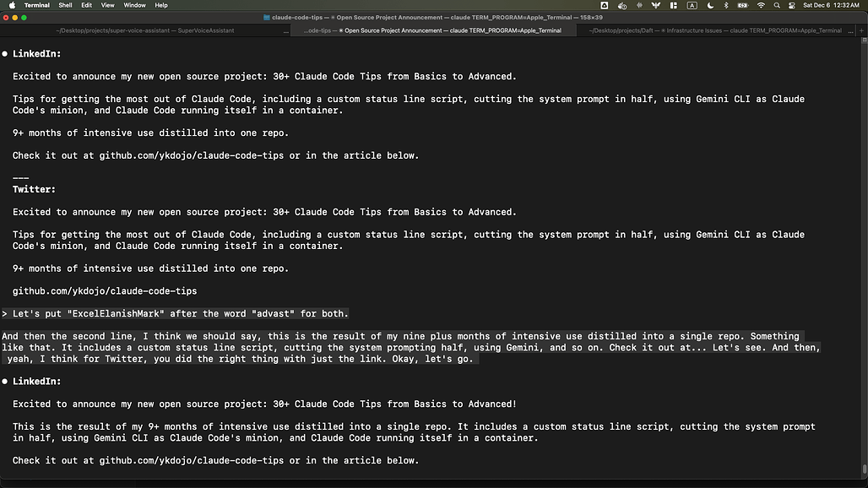The image size is (868, 488).
Task: Open the Window menu
Action: click(x=134, y=5)
